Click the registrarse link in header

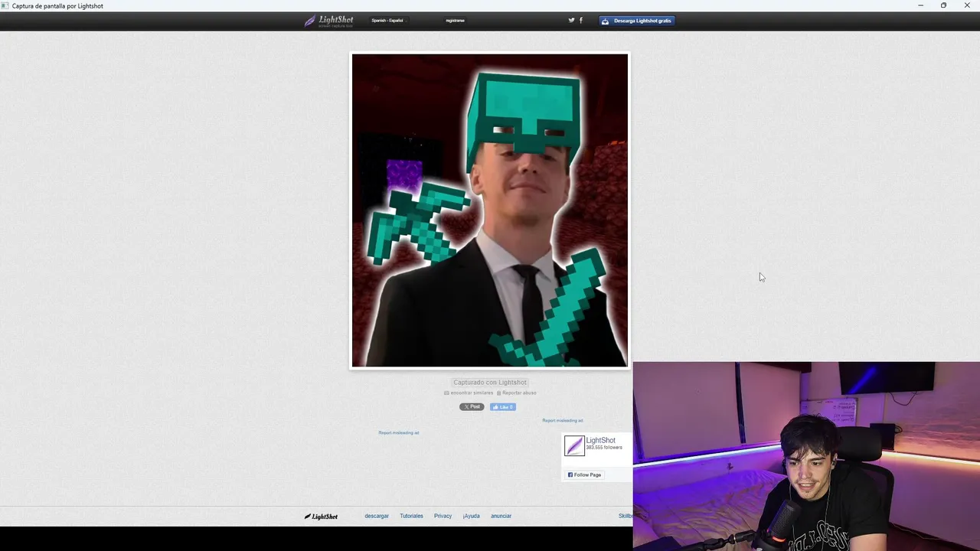[455, 21]
